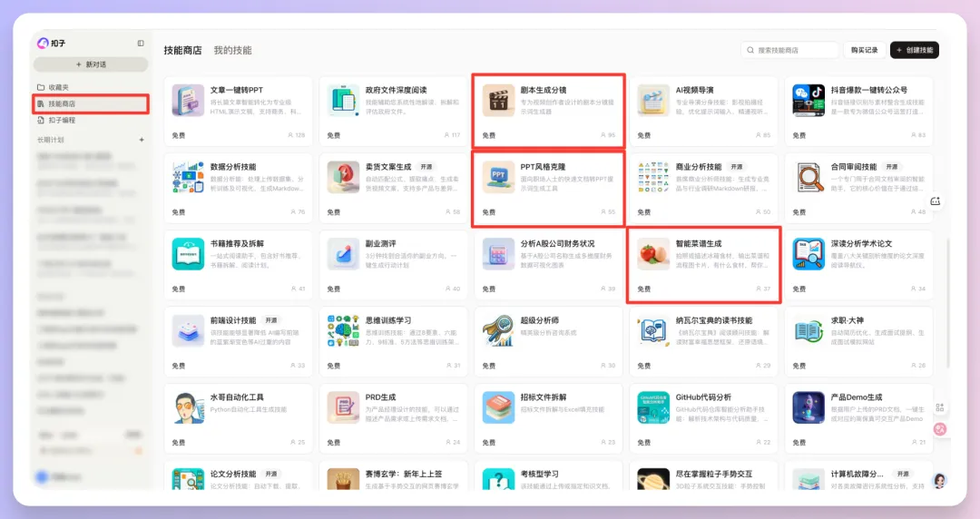Focus the 搜索技能商店 search field
This screenshot has height=519, width=980.
794,50
